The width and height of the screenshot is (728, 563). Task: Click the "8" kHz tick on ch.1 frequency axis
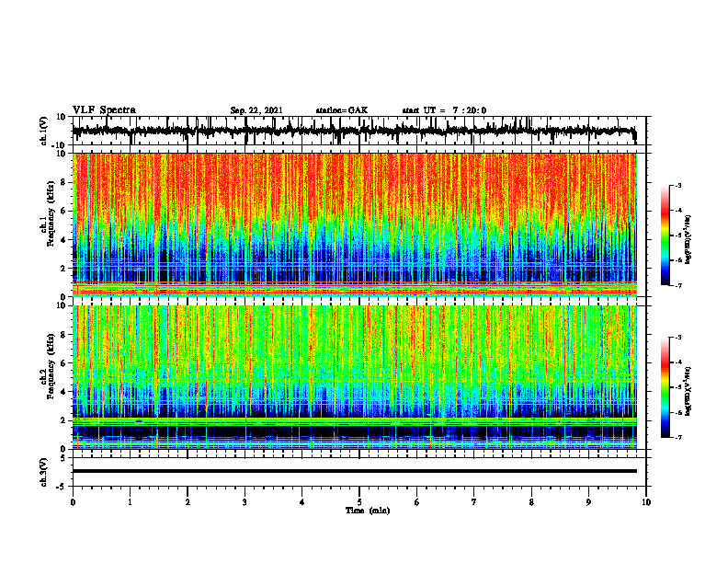(x=63, y=182)
